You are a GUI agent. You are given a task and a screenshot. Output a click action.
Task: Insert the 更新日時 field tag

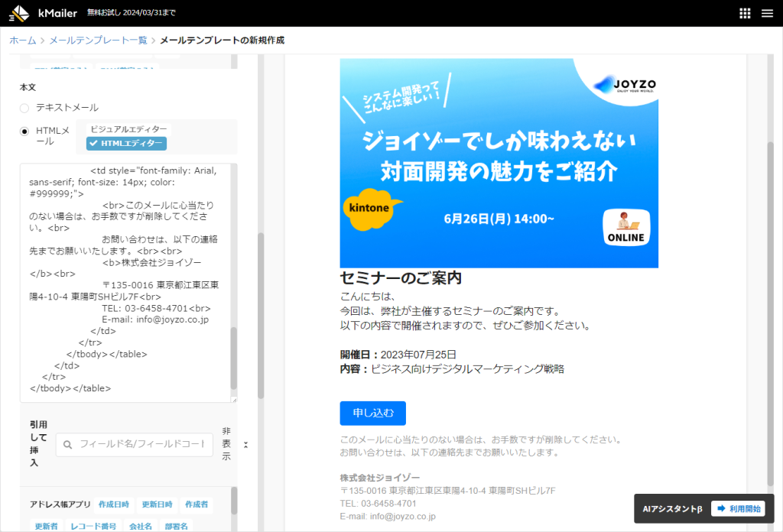(x=157, y=504)
